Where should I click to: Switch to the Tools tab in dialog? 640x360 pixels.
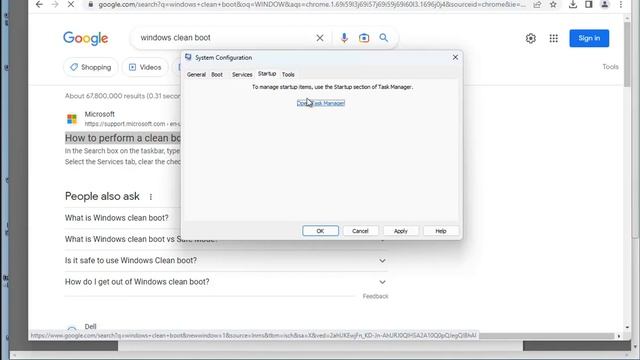point(288,75)
